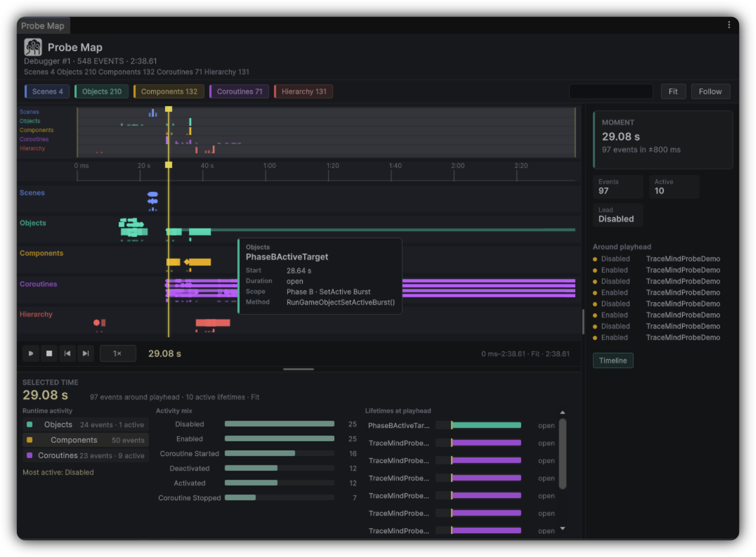Screen dimensions: 756x557
Task: Start playback with the play button
Action: click(31, 353)
